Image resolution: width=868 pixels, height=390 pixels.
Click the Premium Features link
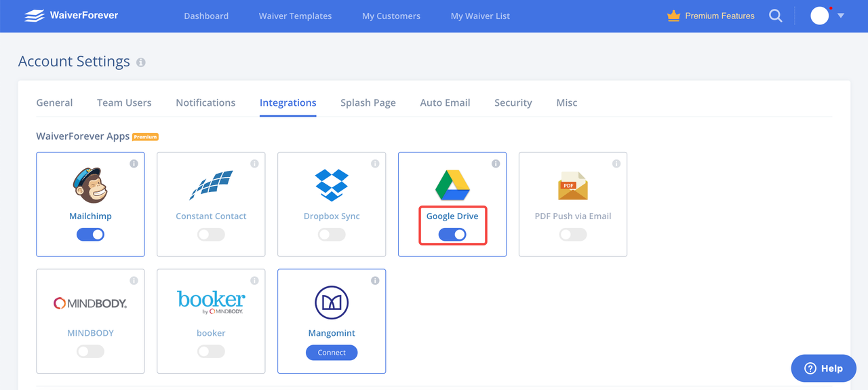pyautogui.click(x=719, y=16)
